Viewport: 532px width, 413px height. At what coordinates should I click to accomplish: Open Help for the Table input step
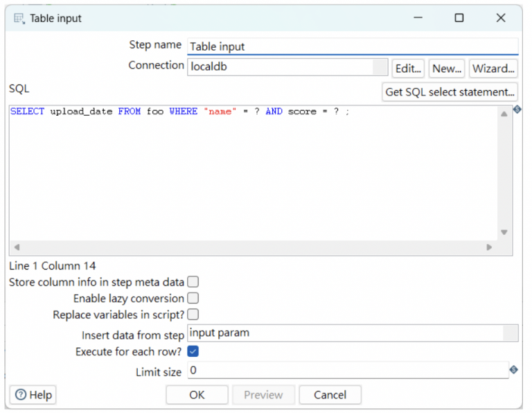(33, 395)
